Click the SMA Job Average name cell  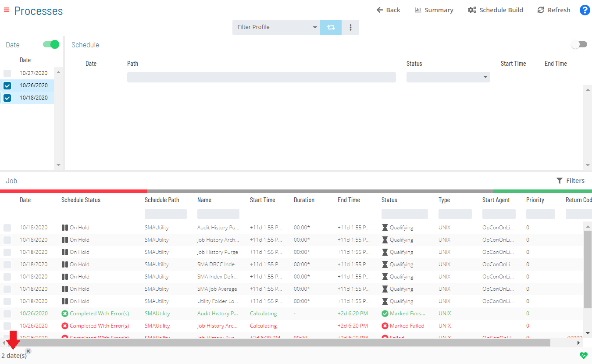[217, 289]
